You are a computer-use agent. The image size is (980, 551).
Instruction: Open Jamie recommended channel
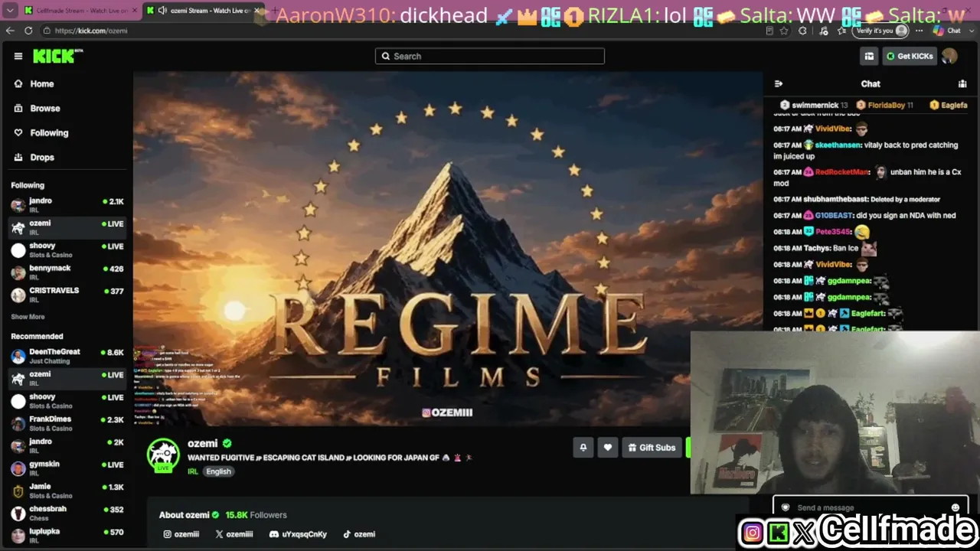[67, 491]
